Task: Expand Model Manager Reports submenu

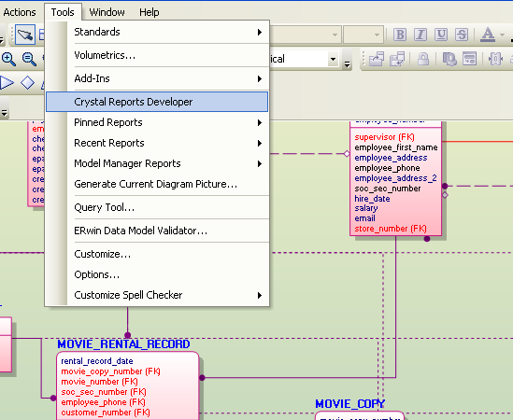Action: (157, 163)
